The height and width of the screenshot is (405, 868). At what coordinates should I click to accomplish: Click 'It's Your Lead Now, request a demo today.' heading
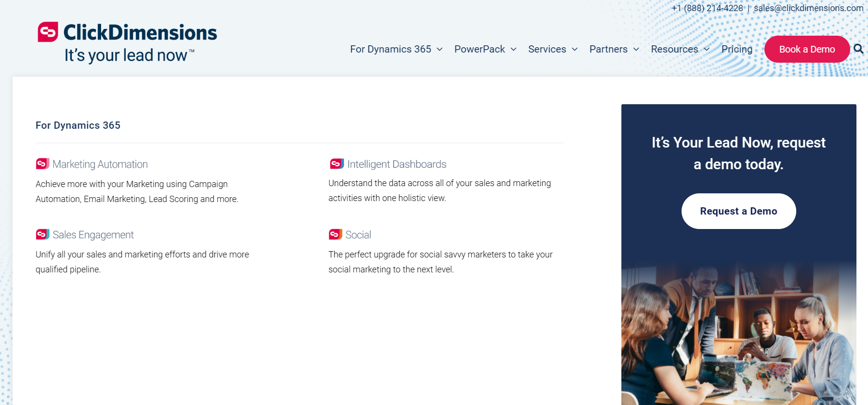(738, 153)
